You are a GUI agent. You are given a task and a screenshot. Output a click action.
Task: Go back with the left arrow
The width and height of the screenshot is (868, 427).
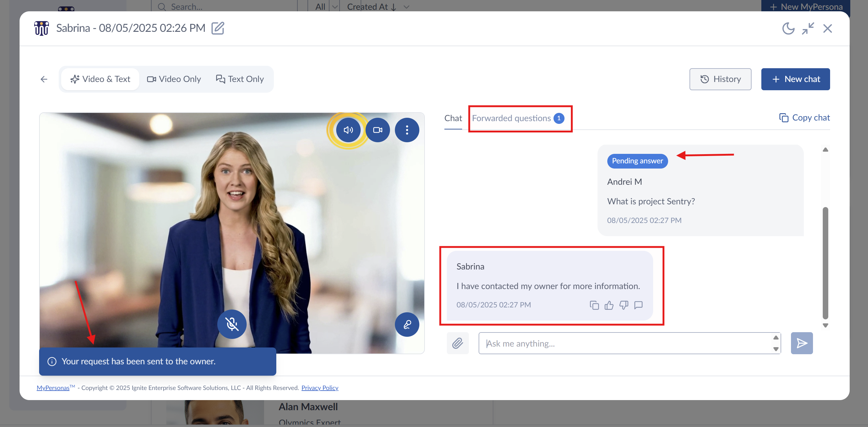coord(44,79)
